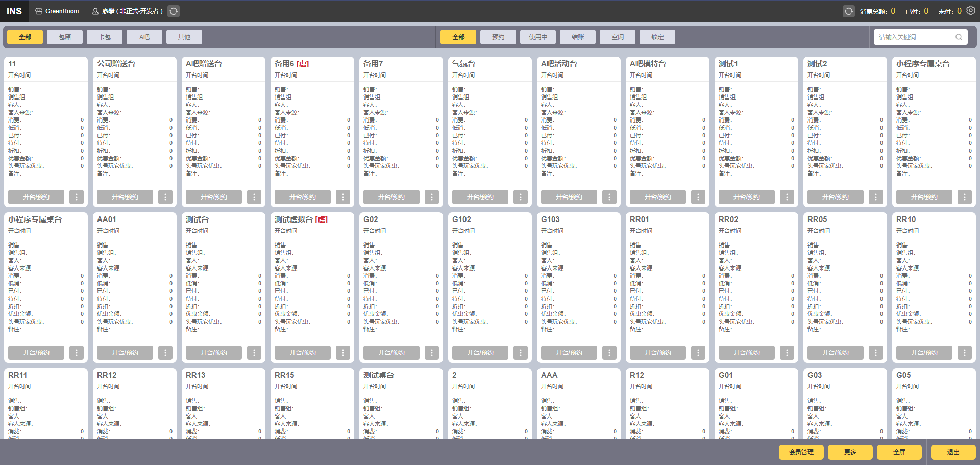
Task: Click the RR13 table card title
Action: click(x=195, y=375)
